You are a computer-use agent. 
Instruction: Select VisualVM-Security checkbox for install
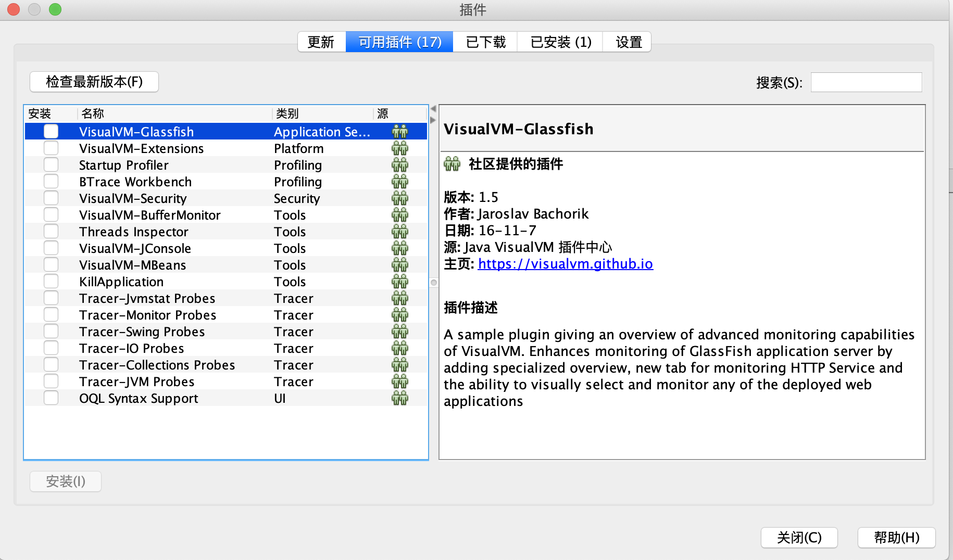(x=51, y=198)
